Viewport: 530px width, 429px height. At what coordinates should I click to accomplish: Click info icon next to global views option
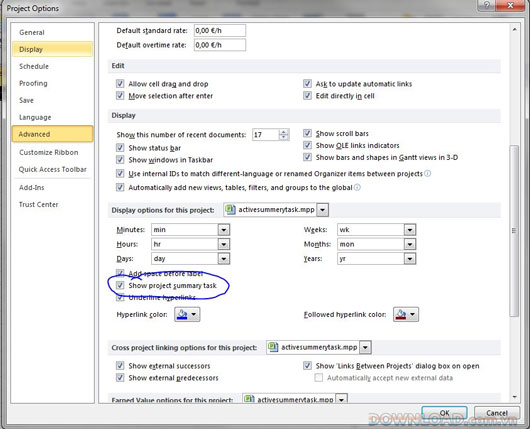357,187
